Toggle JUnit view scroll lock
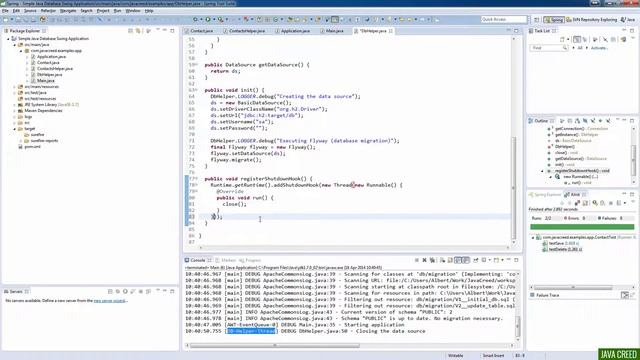 coord(585,203)
